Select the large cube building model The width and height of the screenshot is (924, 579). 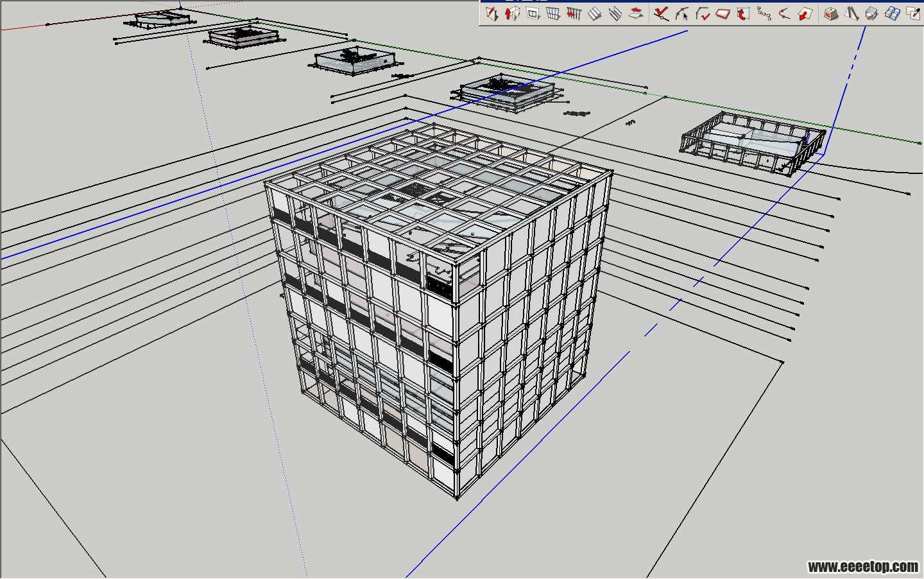pyautogui.click(x=439, y=311)
